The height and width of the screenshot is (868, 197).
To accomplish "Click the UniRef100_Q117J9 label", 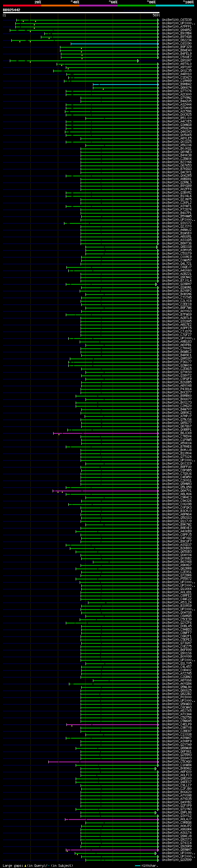I will (x=177, y=522).
